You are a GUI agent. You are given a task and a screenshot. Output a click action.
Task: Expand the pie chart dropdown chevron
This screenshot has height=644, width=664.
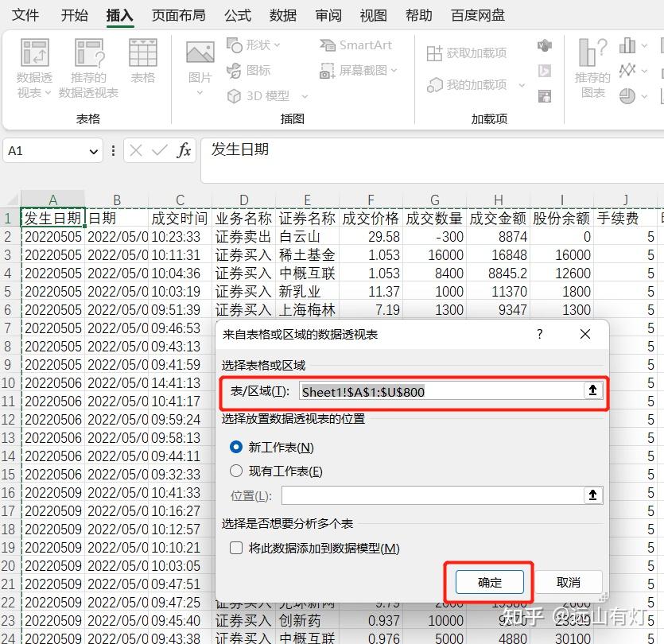645,96
